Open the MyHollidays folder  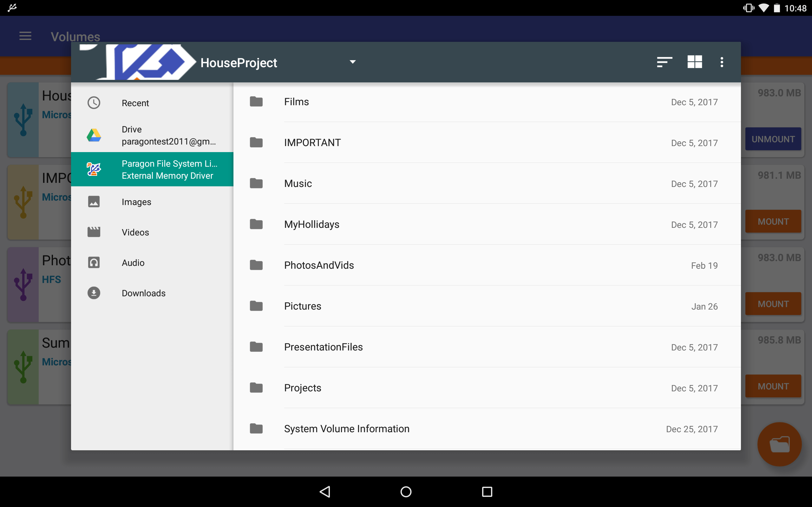[311, 224]
